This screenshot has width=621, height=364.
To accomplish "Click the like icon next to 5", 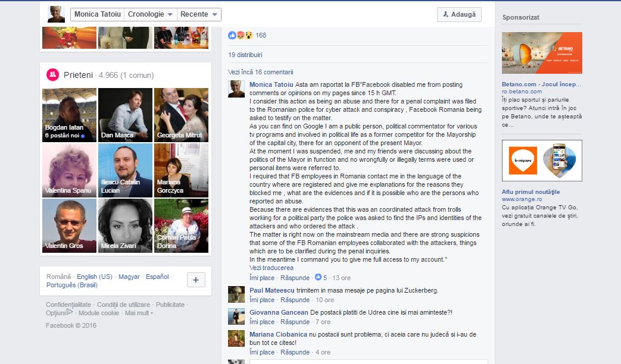I will [317, 277].
